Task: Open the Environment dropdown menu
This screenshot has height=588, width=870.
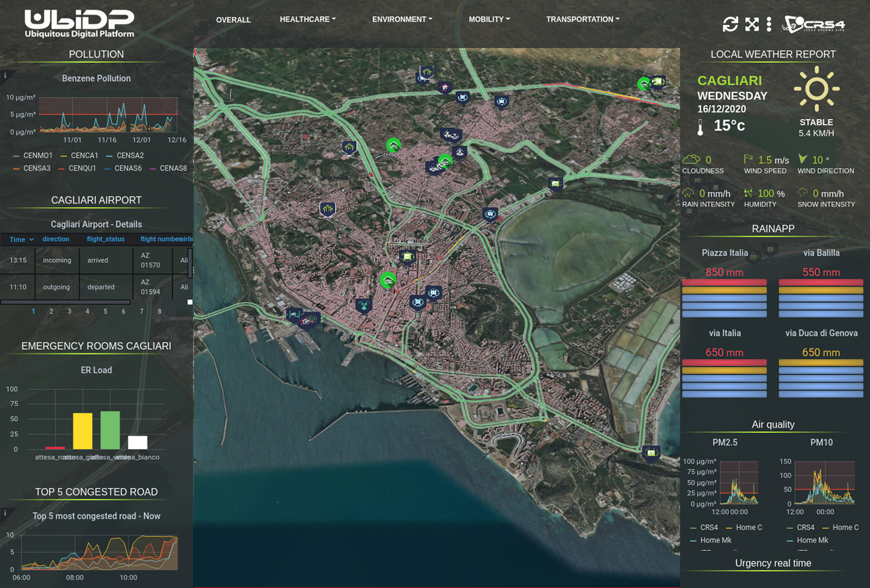Action: tap(402, 19)
